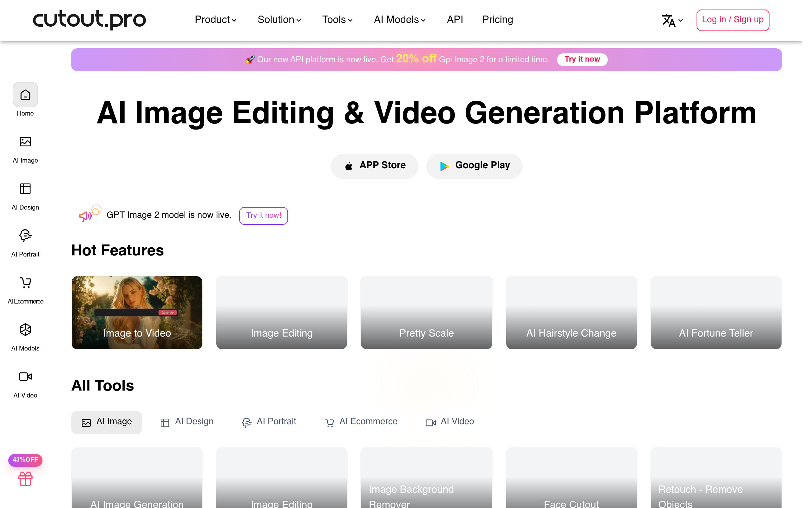Select the AI Portrait sidebar icon
Image resolution: width=812 pixels, height=508 pixels.
point(25,236)
